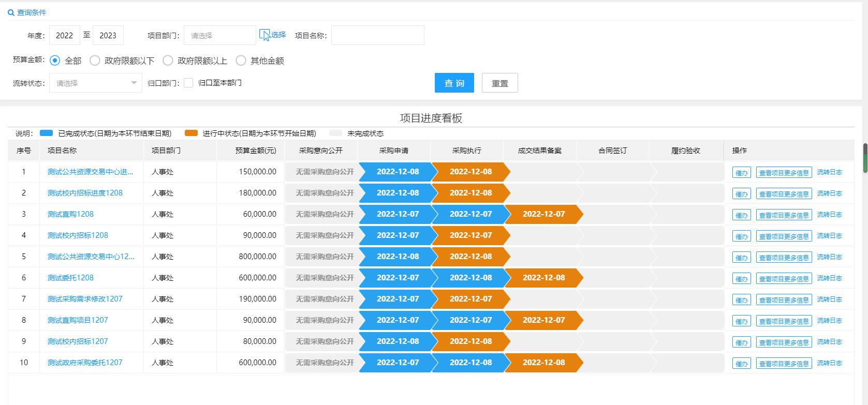Open 流转日志 for 测试政府采购委托1207
The height and width of the screenshot is (405, 868).
tap(830, 363)
